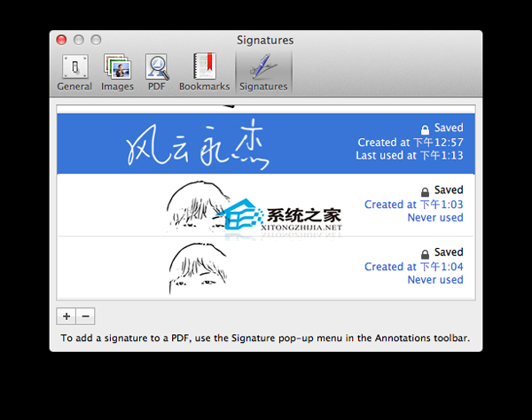This screenshot has width=532, height=420.
Task: Click the "Last used at 下午1:13" text
Action: [409, 155]
